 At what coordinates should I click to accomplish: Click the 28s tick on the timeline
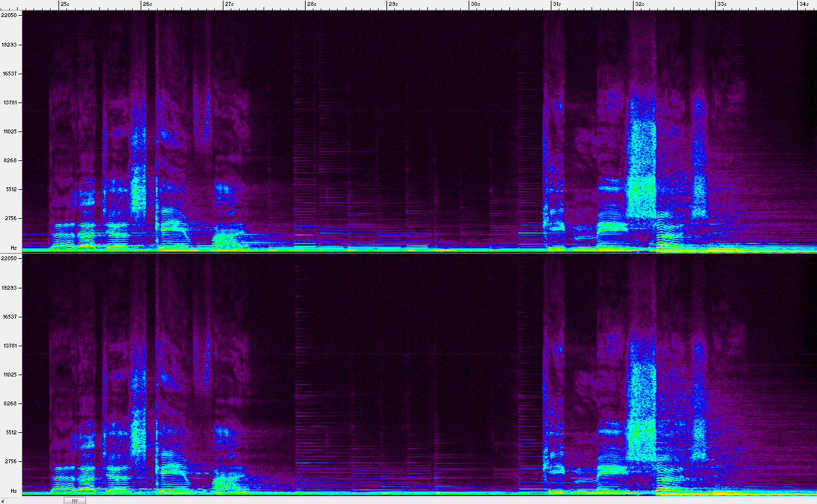point(310,4)
